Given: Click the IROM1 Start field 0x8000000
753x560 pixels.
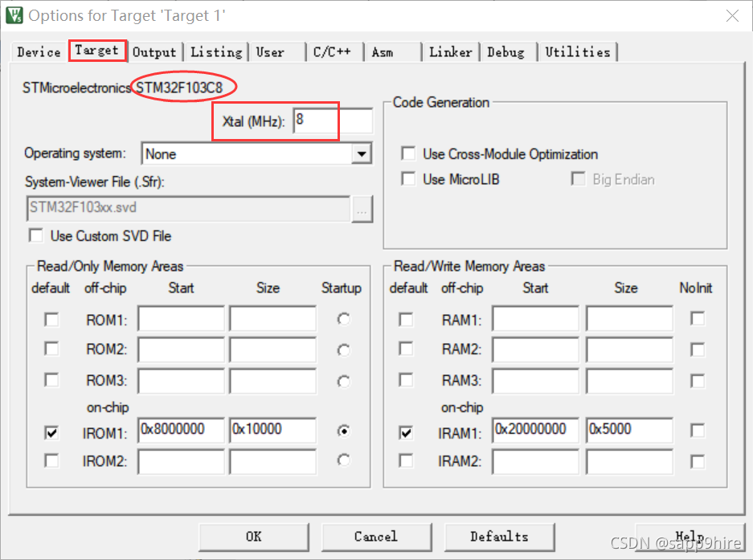Looking at the screenshot, I should pos(181,431).
